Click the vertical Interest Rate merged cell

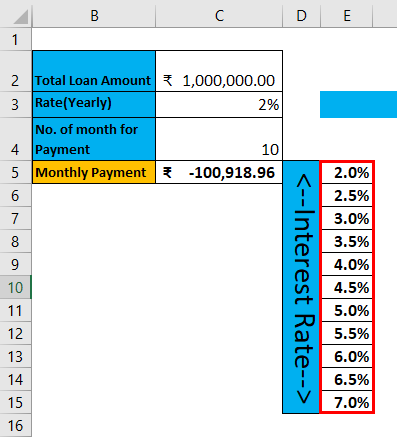point(301,287)
